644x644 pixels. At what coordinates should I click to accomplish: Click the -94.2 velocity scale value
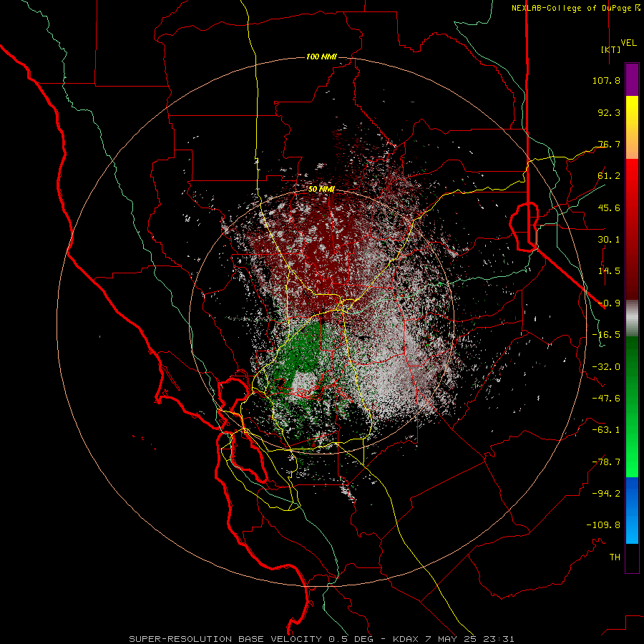tap(606, 494)
